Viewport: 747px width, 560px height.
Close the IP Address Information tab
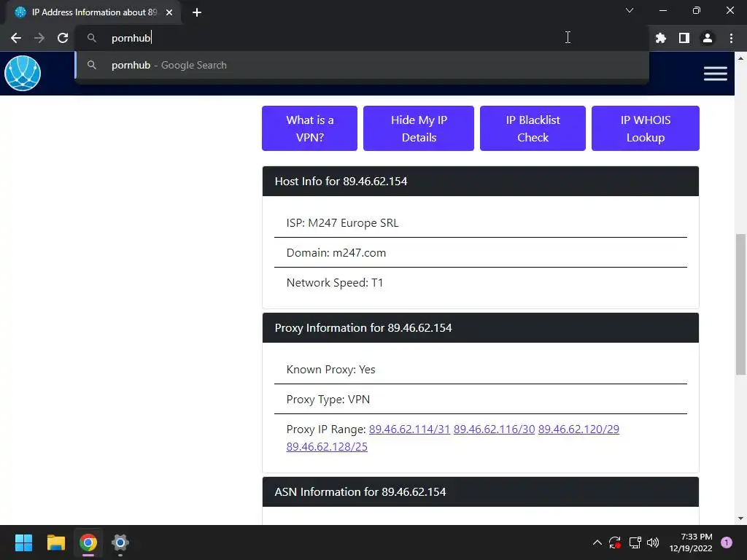[x=169, y=12]
